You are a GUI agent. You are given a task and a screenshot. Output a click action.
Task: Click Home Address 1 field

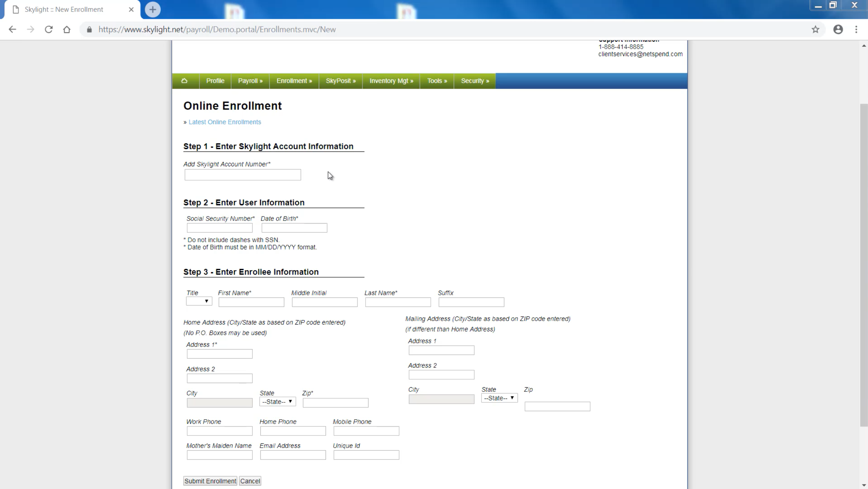point(220,354)
